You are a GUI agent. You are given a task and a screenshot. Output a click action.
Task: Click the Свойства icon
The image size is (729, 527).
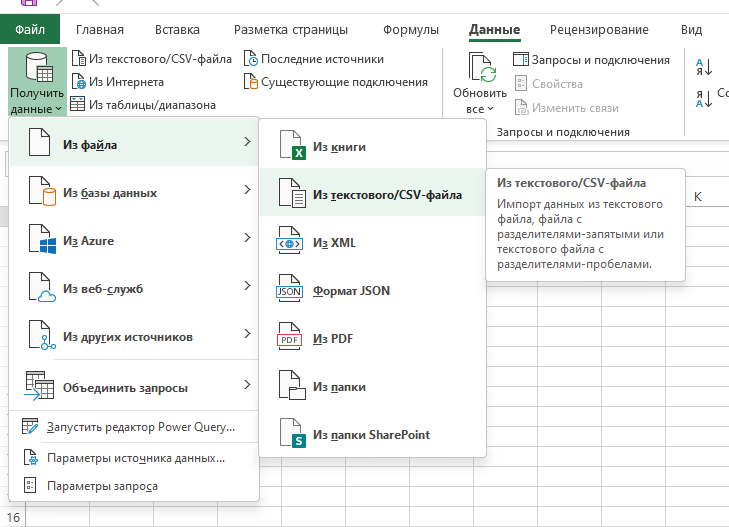[521, 84]
